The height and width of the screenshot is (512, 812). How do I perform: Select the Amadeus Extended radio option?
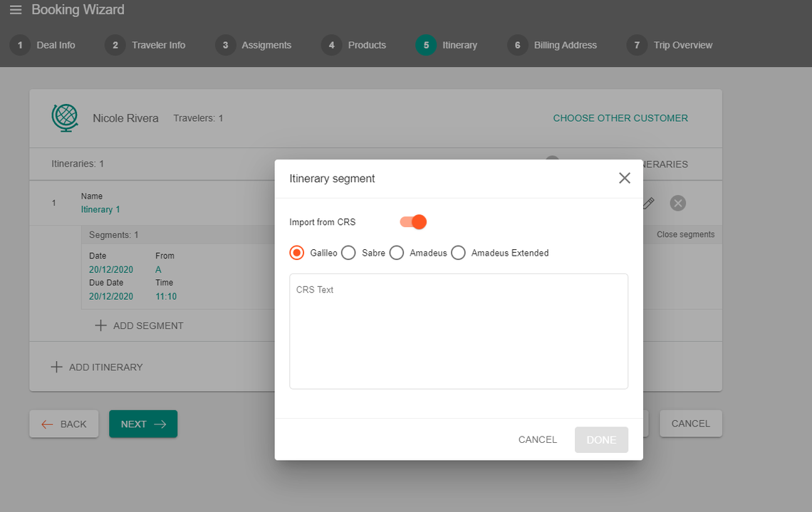(x=458, y=253)
